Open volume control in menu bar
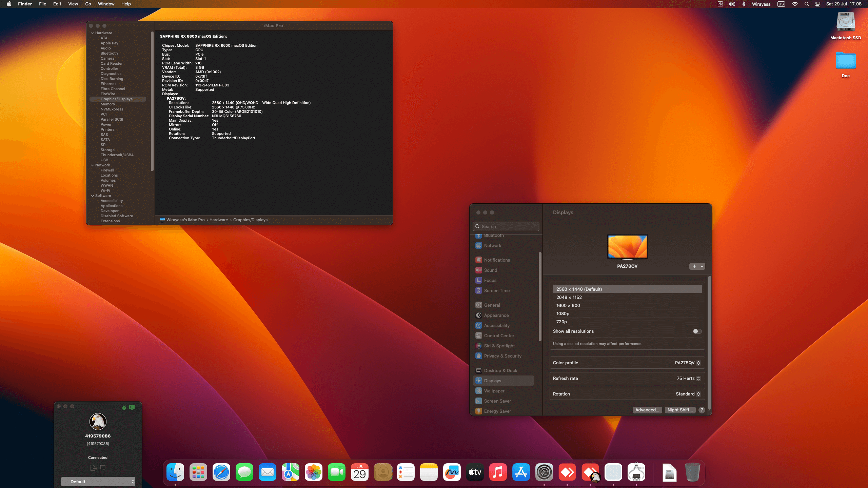 pos(732,4)
